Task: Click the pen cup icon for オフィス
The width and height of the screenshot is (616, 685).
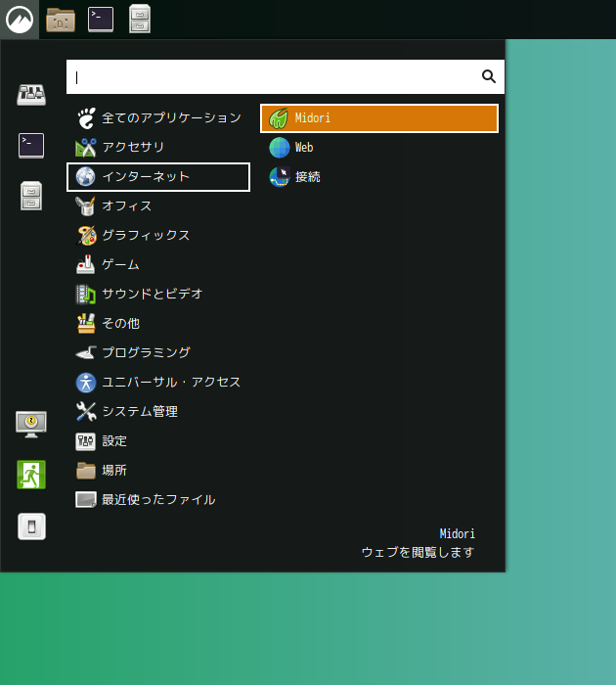Action: tap(86, 206)
